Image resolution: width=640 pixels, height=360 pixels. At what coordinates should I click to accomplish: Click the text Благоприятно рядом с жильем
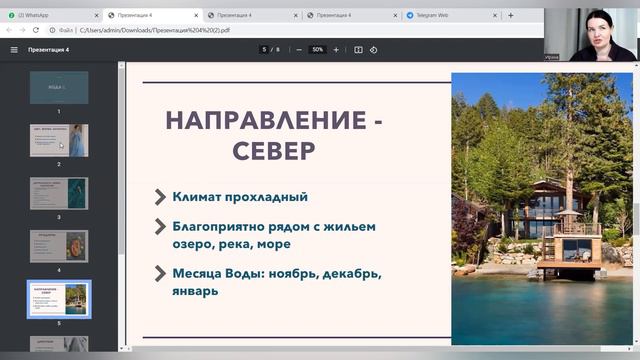274,227
